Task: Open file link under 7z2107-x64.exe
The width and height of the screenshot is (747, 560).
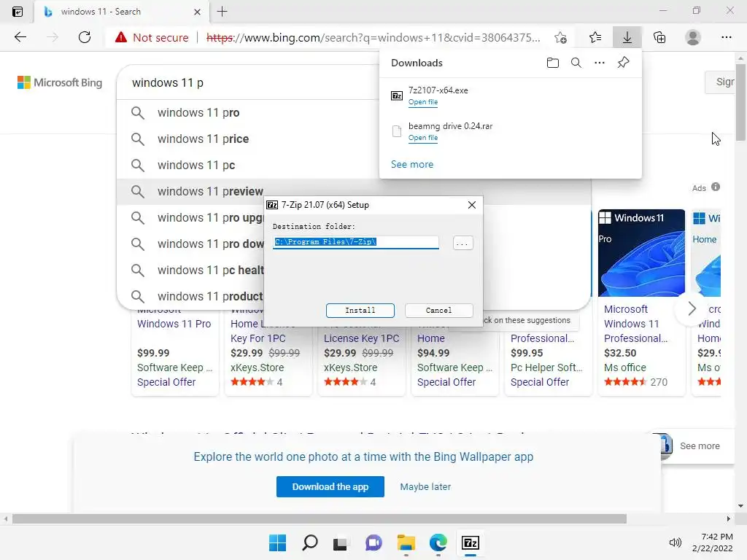Action: coord(422,102)
